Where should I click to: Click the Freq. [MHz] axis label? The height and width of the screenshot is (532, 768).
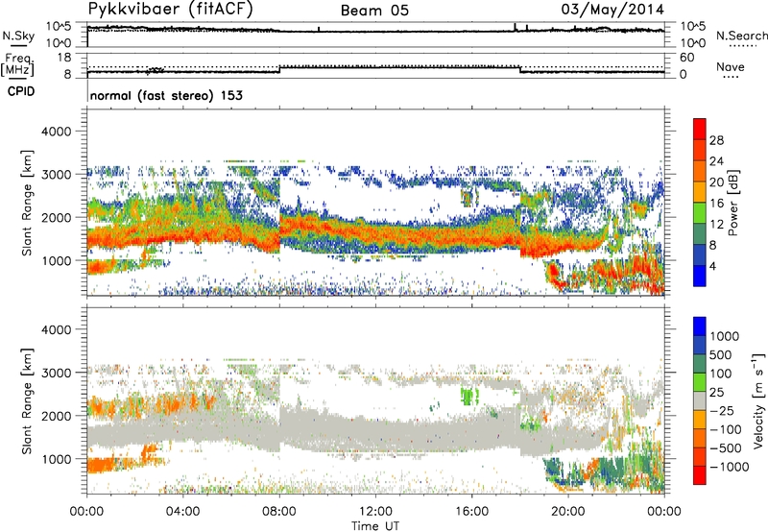(18, 65)
